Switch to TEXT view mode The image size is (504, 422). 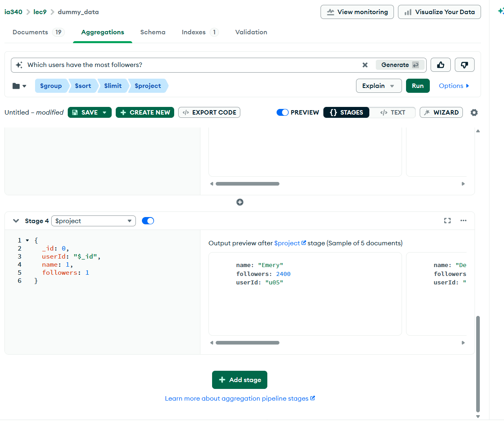click(x=392, y=113)
